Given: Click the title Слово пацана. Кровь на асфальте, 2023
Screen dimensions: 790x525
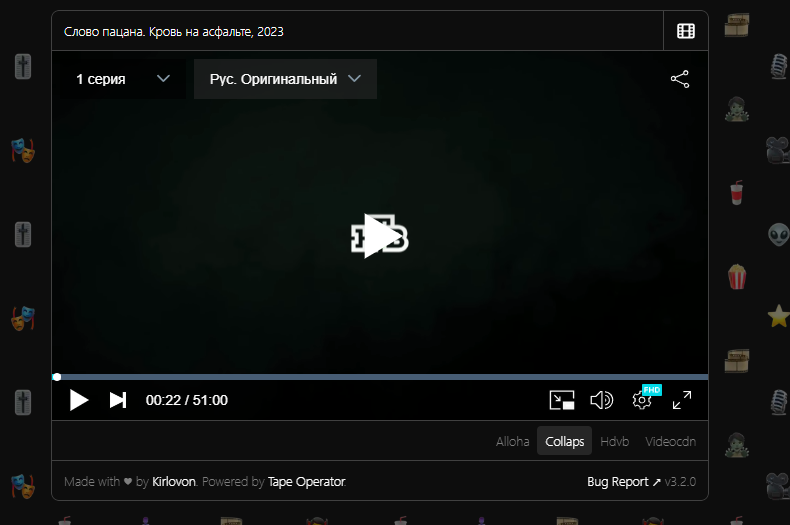Looking at the screenshot, I should [174, 31].
